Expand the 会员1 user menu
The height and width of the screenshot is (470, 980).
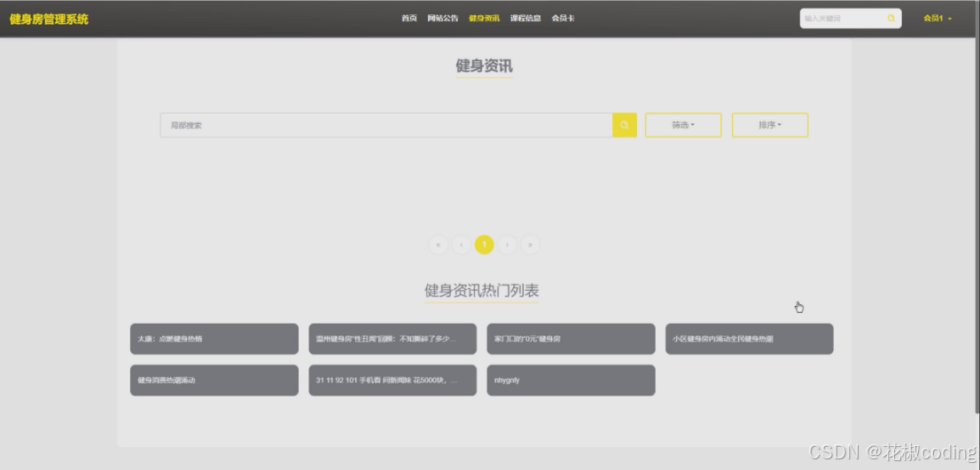coord(937,18)
